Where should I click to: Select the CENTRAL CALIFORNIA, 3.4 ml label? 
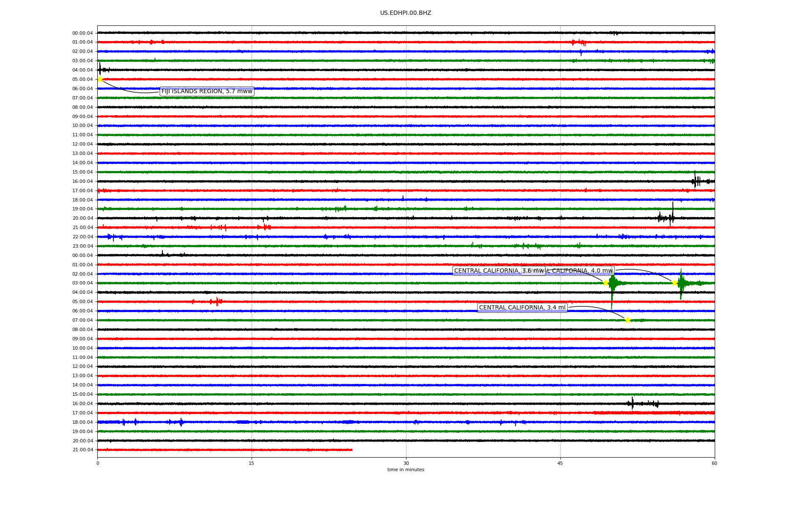pos(522,308)
